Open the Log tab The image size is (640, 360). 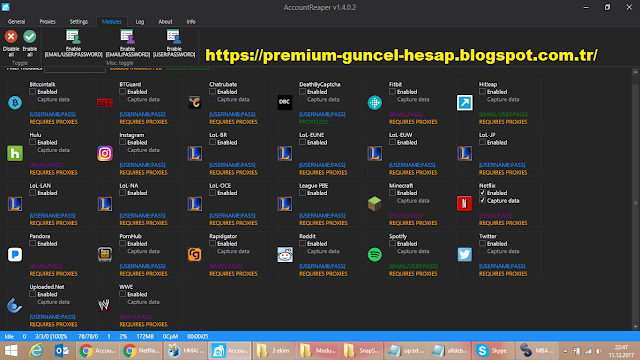(140, 22)
